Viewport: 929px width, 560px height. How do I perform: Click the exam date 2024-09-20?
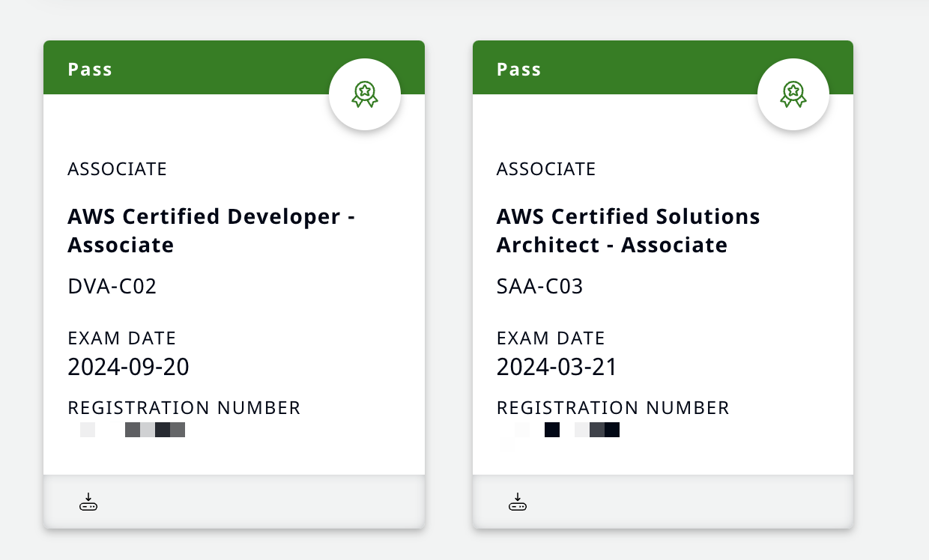[x=128, y=367]
